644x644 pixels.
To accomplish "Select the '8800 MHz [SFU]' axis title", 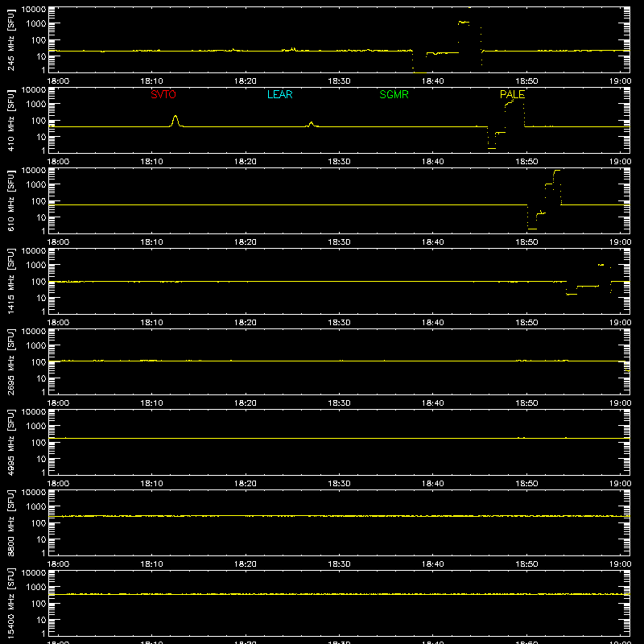I will (10, 522).
